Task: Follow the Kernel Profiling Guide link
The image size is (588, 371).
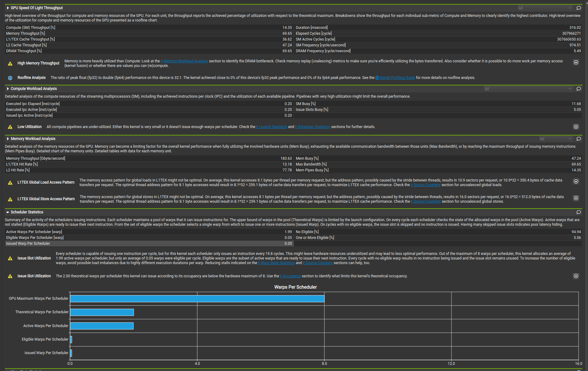Action: [395, 78]
